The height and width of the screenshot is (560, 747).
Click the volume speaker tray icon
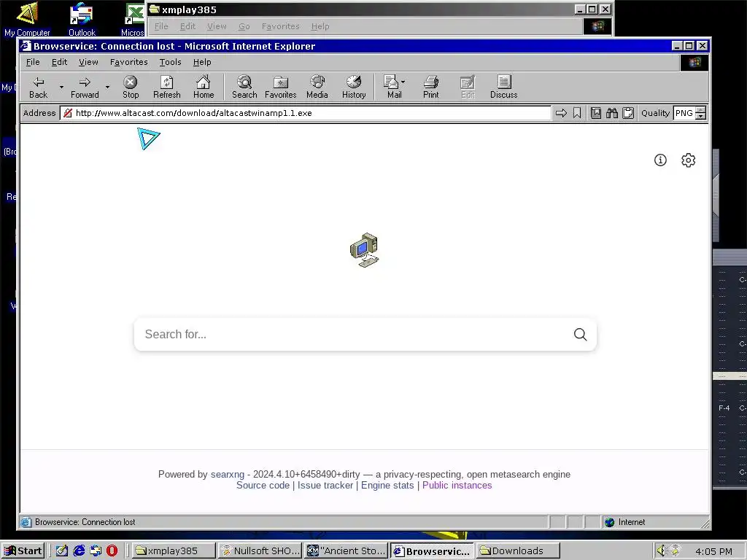[661, 551]
